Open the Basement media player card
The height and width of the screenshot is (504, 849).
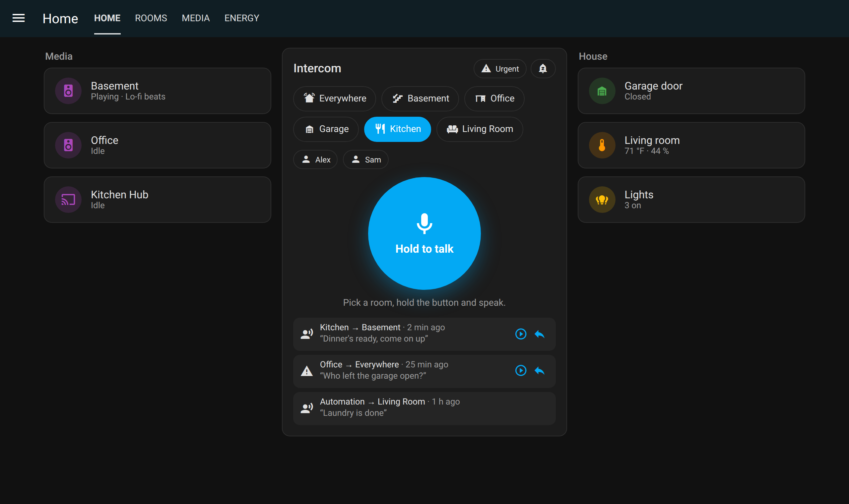coord(158,91)
